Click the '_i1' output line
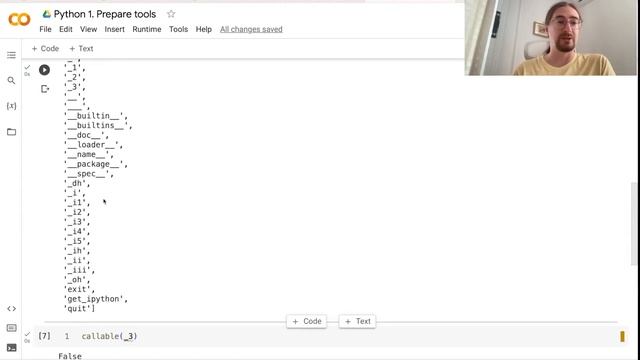Image resolution: width=640 pixels, height=360 pixels. pos(77,203)
